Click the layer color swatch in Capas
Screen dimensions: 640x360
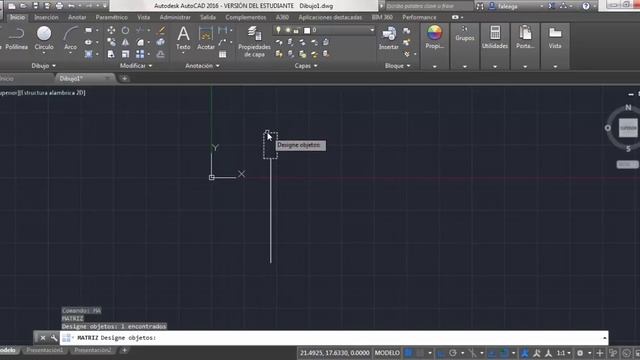coord(307,30)
